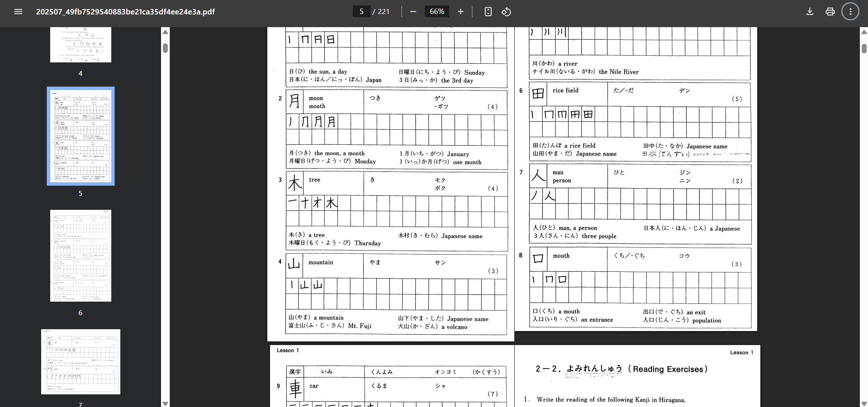This screenshot has width=868, height=407.
Task: Click the word 'mountain' in entry 4
Action: pos(321,262)
